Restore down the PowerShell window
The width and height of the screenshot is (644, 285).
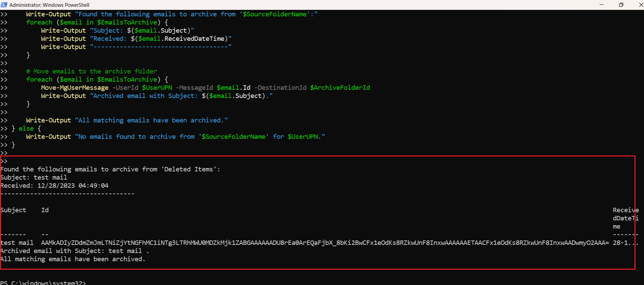(x=621, y=5)
